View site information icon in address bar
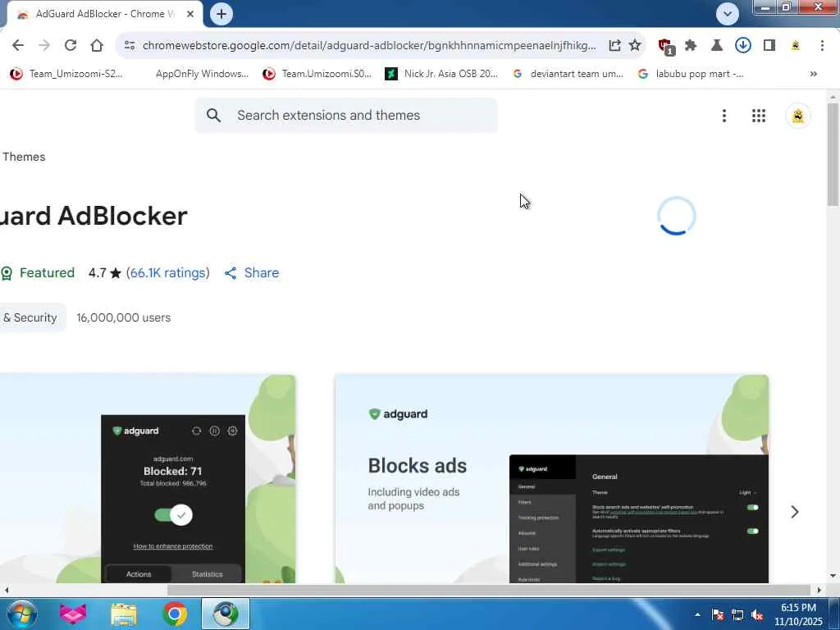Viewport: 840px width, 630px height. pos(129,46)
